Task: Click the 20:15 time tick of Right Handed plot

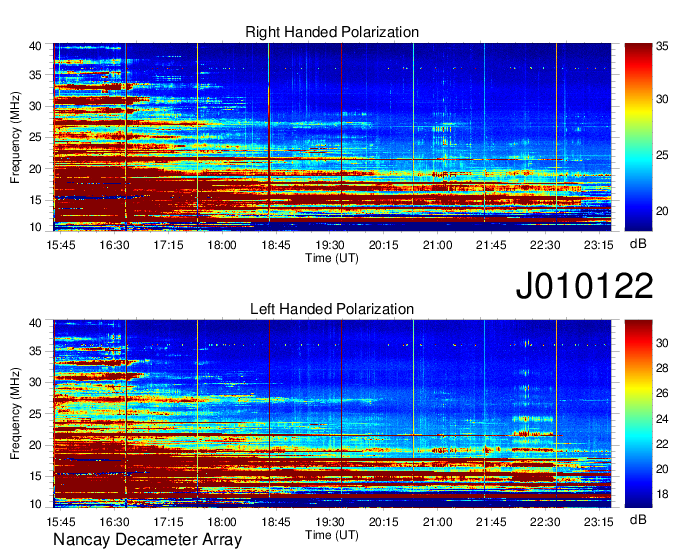Action: click(384, 245)
